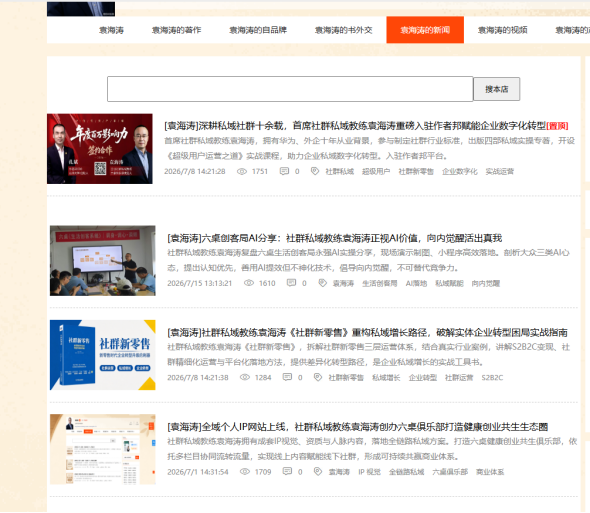Switch to 袁海涛的著作 tab
The height and width of the screenshot is (513, 590).
point(176,30)
